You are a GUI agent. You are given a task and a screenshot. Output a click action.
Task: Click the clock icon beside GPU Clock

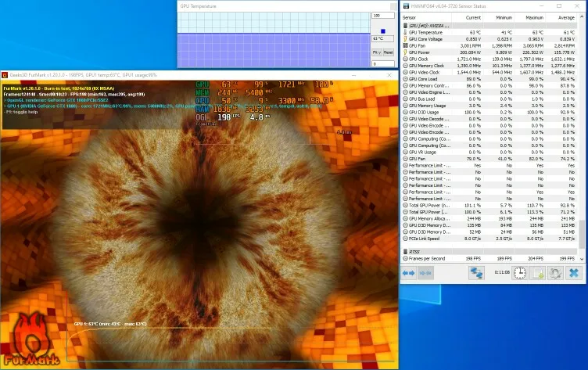405,59
